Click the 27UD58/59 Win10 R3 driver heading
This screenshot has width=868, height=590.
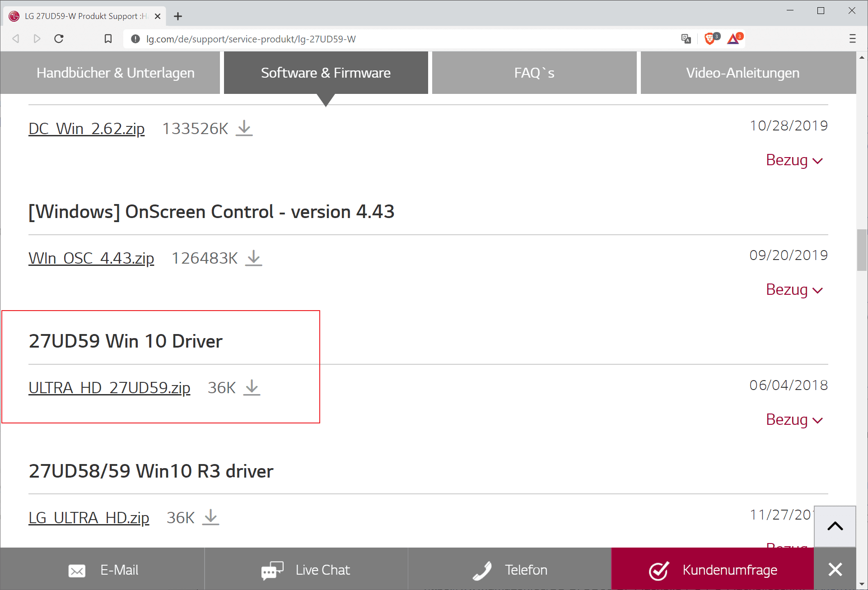coord(151,471)
